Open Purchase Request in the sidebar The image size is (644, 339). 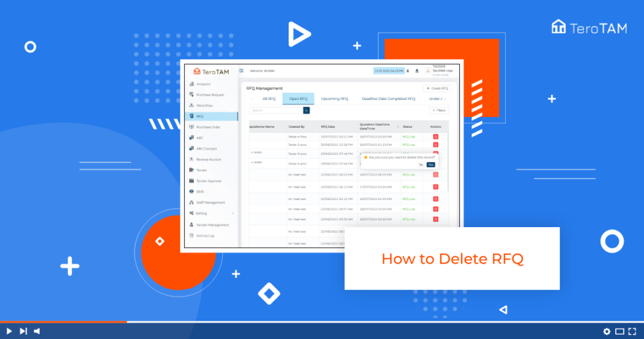point(211,94)
